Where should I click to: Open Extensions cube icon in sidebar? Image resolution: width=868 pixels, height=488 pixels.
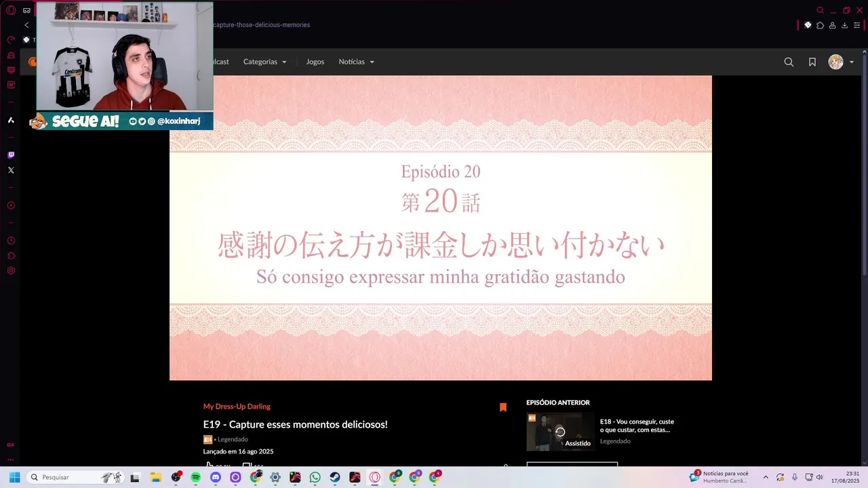click(11, 256)
